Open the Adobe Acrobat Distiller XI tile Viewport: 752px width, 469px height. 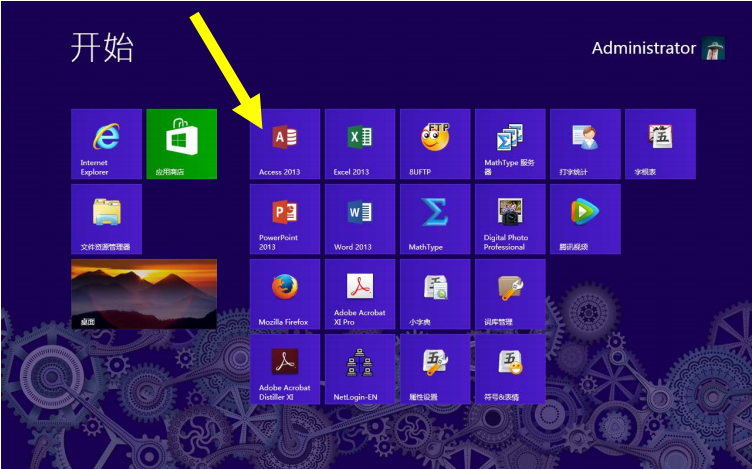pos(285,369)
